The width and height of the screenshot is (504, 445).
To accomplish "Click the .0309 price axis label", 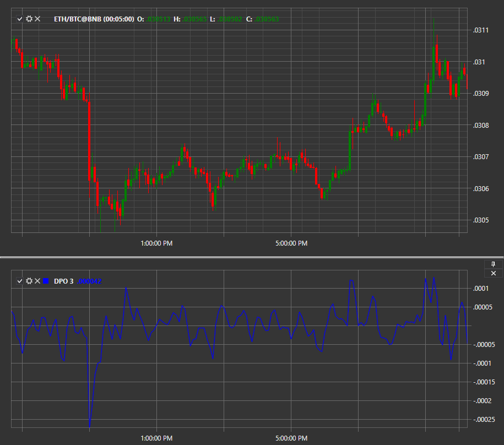I will 480,94.
